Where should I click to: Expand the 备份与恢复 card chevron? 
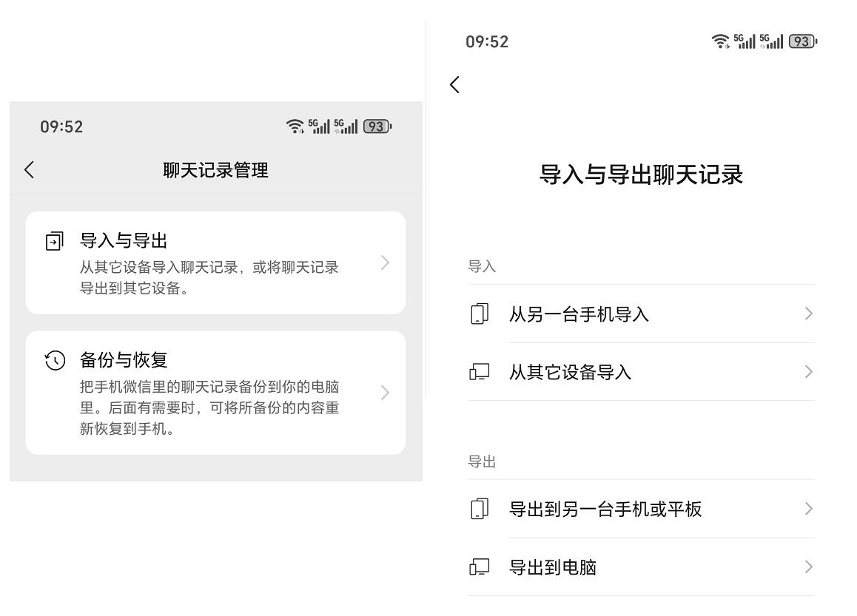click(385, 392)
